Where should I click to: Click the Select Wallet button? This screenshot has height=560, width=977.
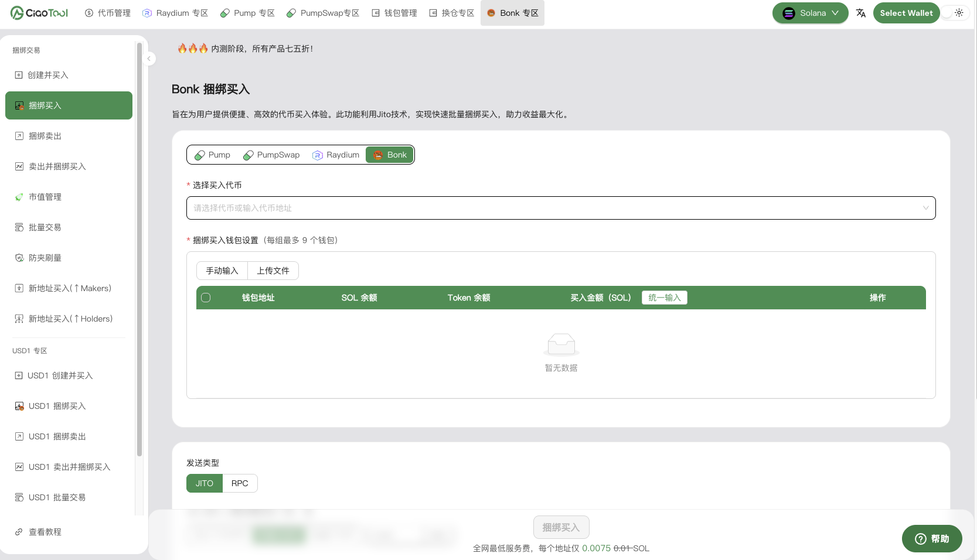[x=905, y=12]
